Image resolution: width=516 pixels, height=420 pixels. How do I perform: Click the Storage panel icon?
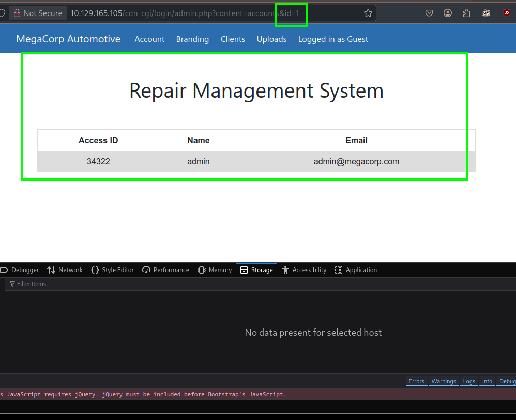[244, 270]
